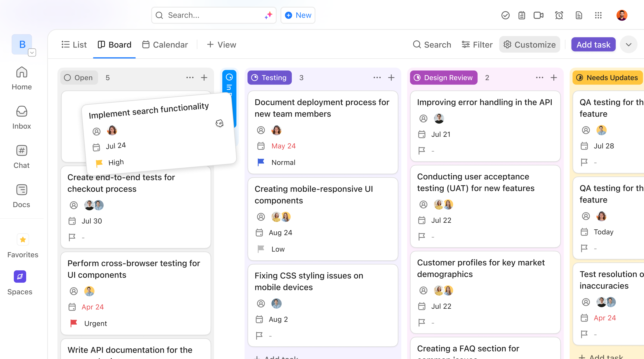The height and width of the screenshot is (359, 644).
Task: Click Search in the view toolbar
Action: point(432,45)
